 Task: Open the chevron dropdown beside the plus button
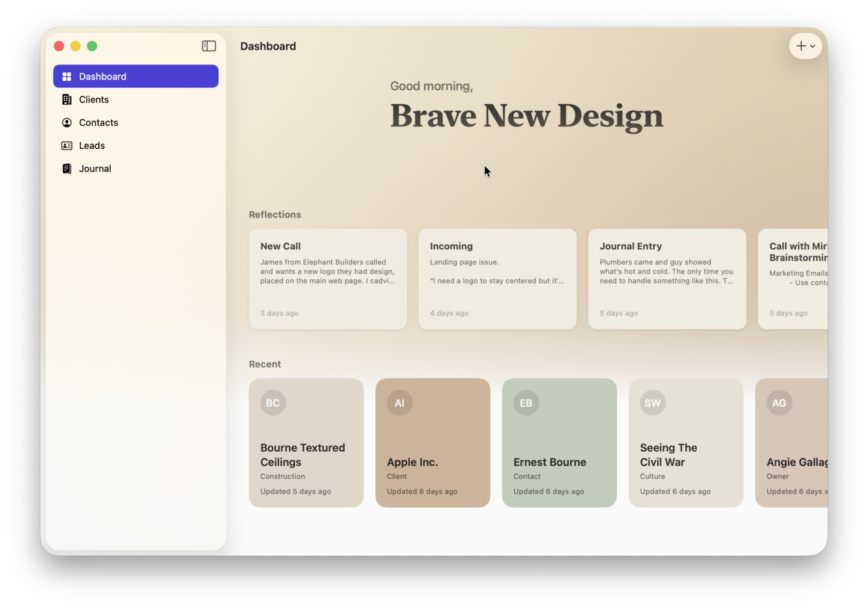tap(813, 46)
